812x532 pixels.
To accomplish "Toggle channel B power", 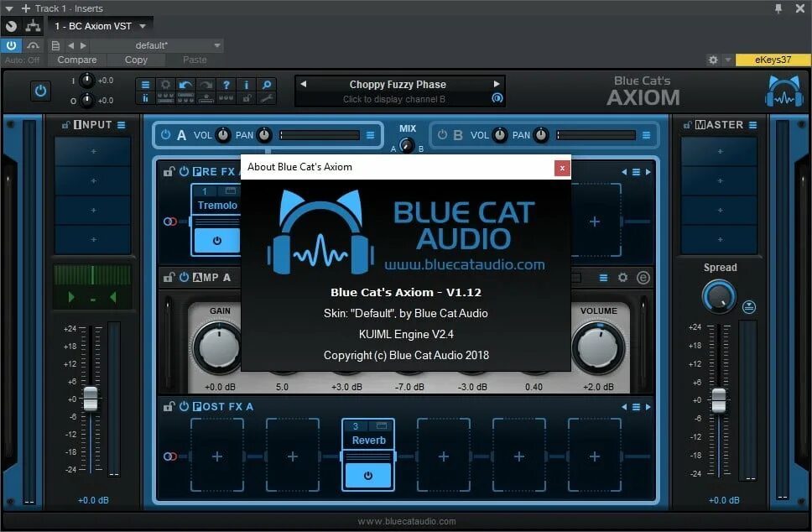I will click(x=442, y=135).
